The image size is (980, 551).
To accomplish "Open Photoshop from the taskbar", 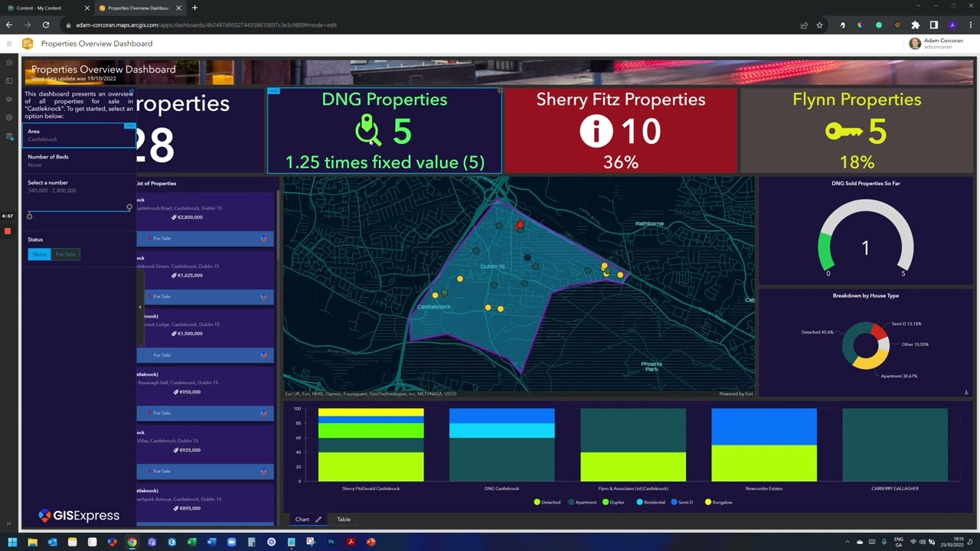I will [x=331, y=542].
